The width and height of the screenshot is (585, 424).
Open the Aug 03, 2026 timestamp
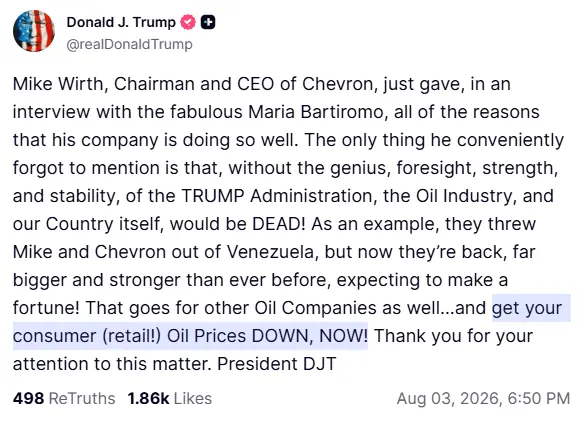(x=483, y=398)
